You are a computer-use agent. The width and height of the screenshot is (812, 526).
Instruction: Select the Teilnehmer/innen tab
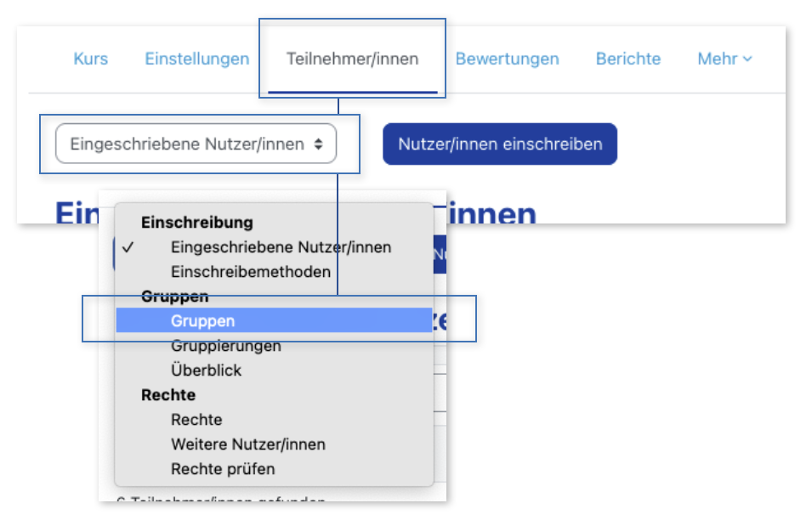tap(352, 59)
